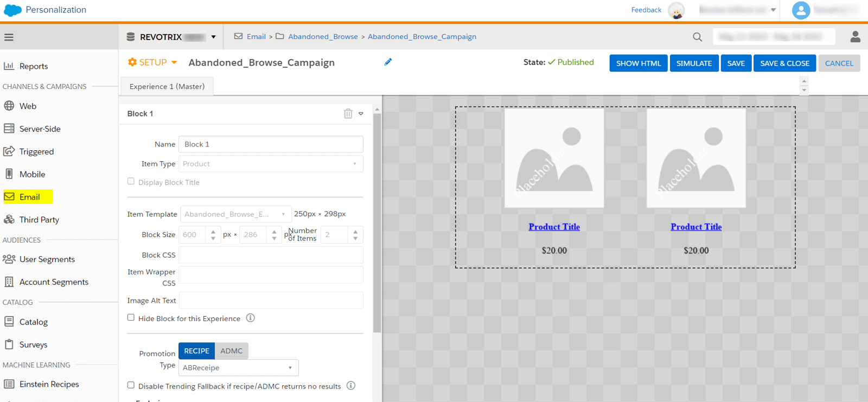Viewport: 868px width, 402px height.
Task: Click info icon next to Hide Block
Action: click(x=250, y=318)
